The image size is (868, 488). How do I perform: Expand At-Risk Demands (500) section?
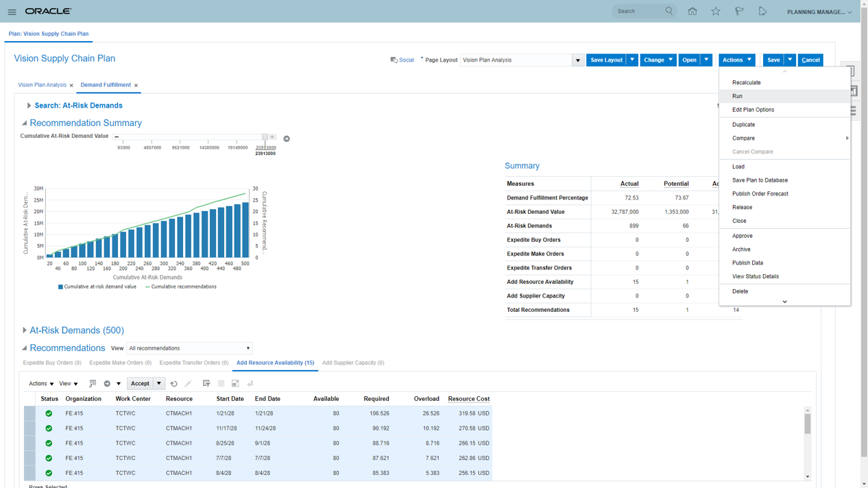(25, 330)
